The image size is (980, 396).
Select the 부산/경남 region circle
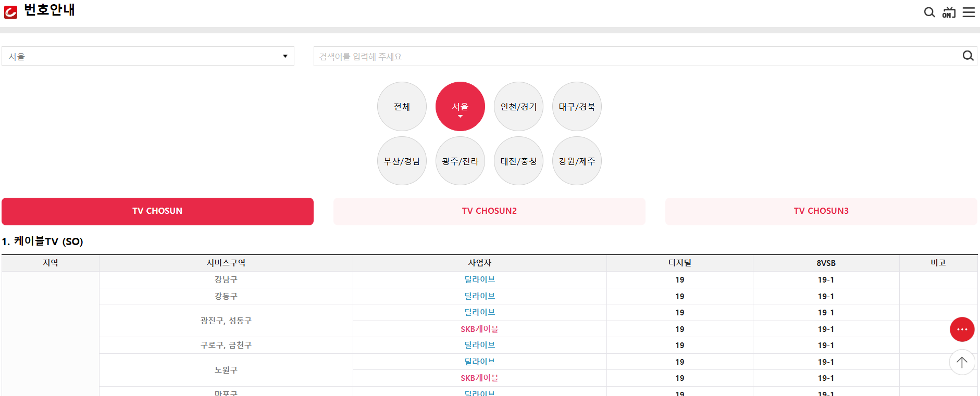pos(402,161)
